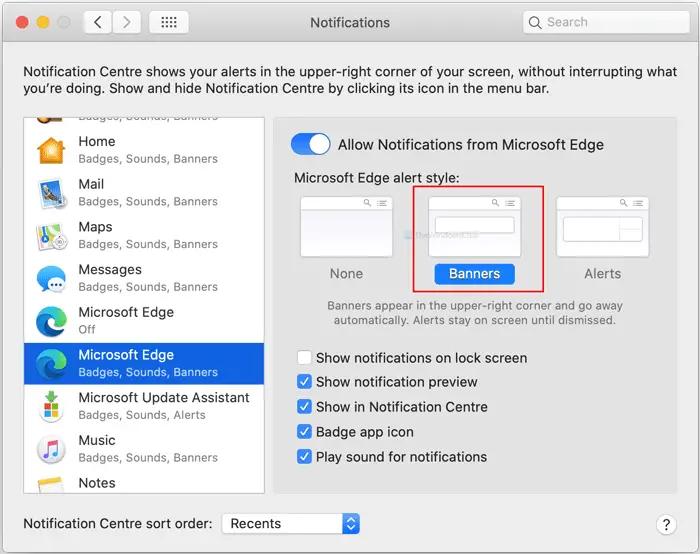This screenshot has height=554, width=700.
Task: Select the highlighted Microsoft Edge list entry
Action: [x=144, y=363]
